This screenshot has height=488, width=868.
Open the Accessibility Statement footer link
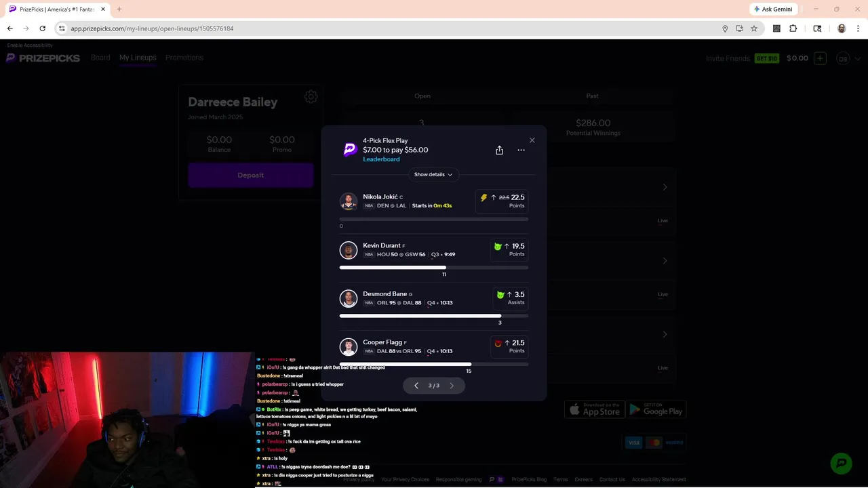click(659, 480)
